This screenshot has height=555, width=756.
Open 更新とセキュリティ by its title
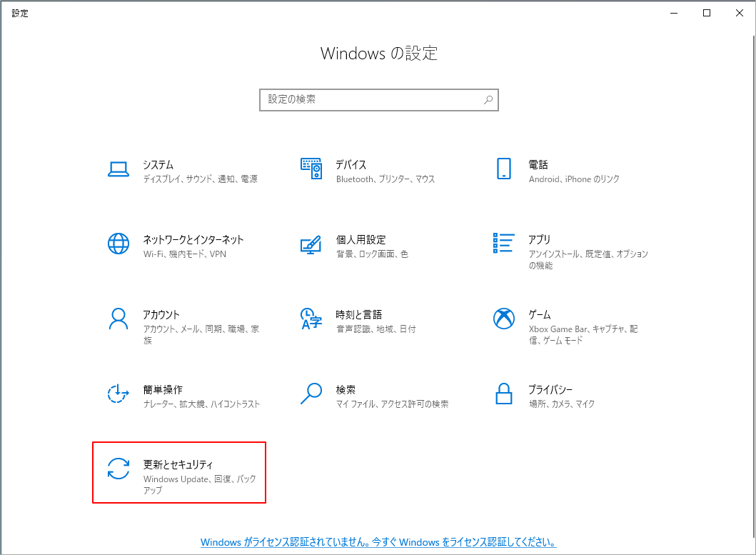[x=178, y=464]
